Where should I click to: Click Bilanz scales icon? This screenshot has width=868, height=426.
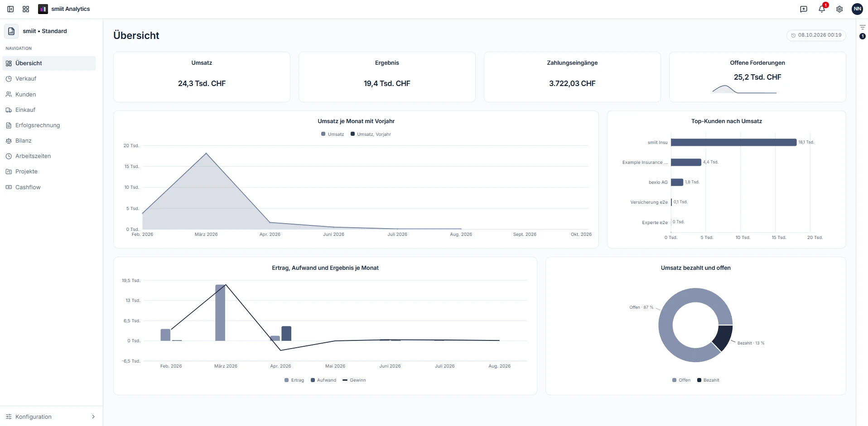click(9, 141)
